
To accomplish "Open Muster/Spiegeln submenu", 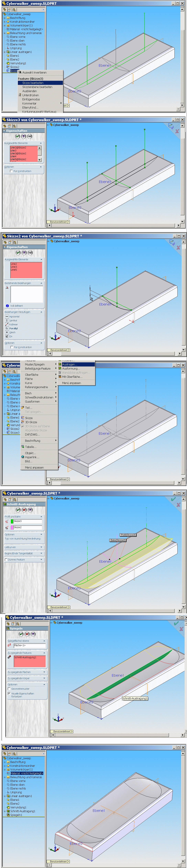I will coord(39,364).
